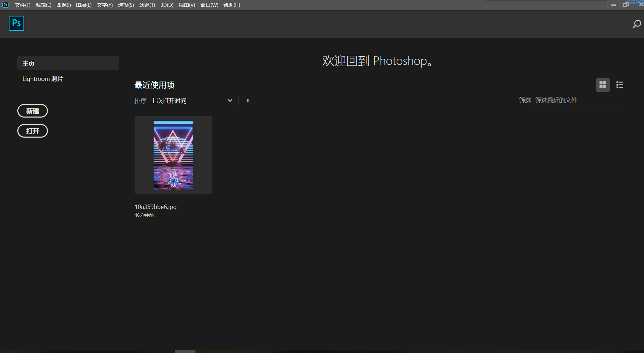Open the 滤镜(T) menu
Image resolution: width=644 pixels, height=353 pixels.
[x=147, y=5]
